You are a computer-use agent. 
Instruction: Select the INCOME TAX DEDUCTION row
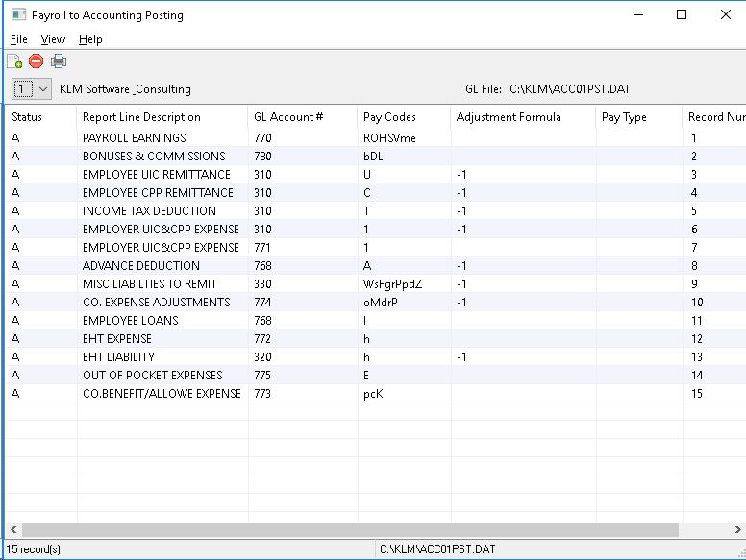tap(375, 211)
